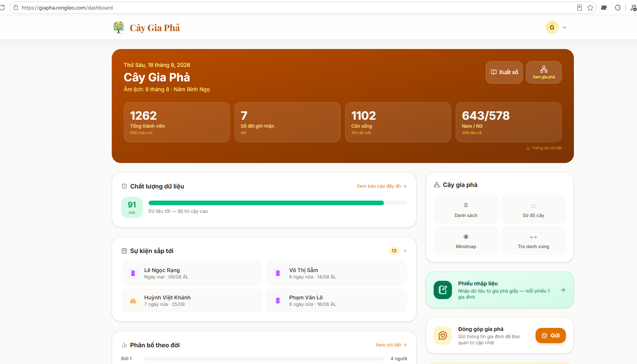This screenshot has width=637, height=364.
Task: Open Lê Ngọc Rạng event card
Action: 192,273
